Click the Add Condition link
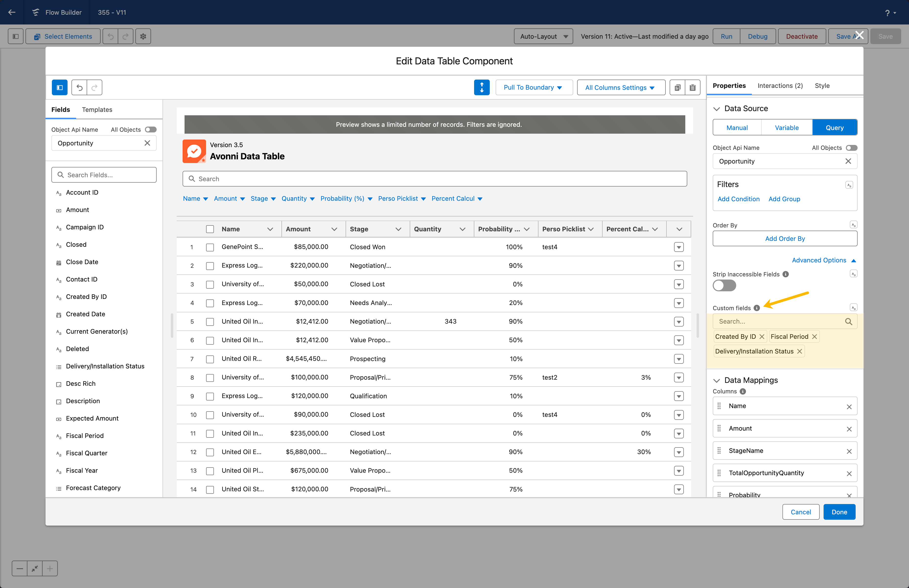 (738, 199)
